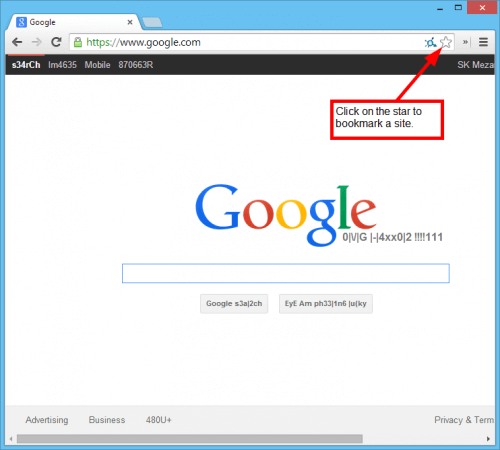Select the Google tab
Screen dimensions: 500x450
pos(75,22)
